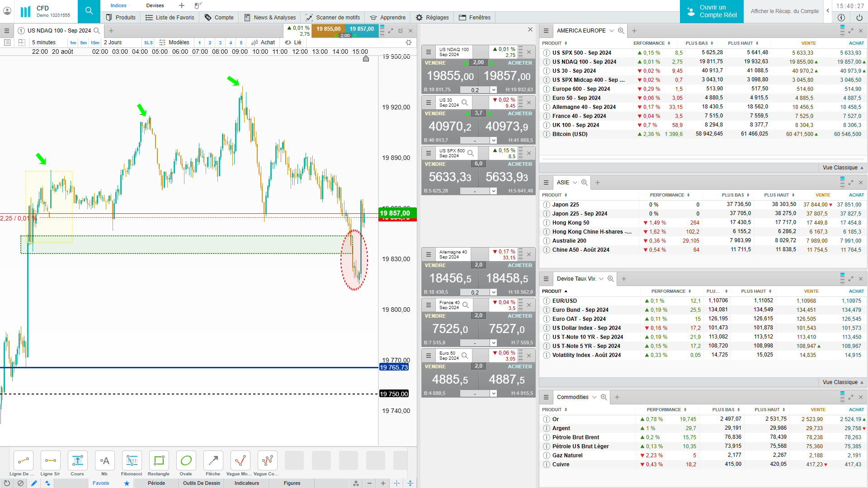Open US NDAQ 100 quantity dropdown arrow
The image size is (868, 488).
coord(494,90)
